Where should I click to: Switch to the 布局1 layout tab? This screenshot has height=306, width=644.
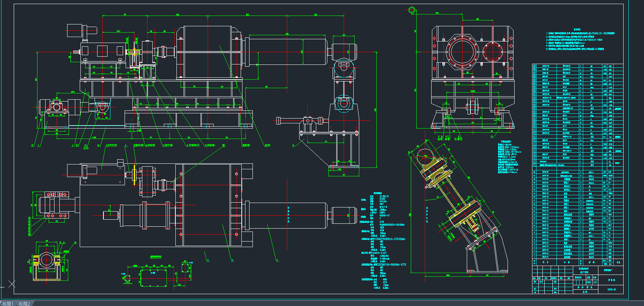pos(7,304)
